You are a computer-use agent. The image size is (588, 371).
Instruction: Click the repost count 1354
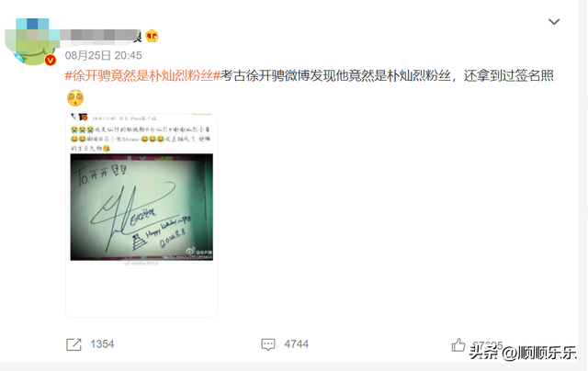click(102, 344)
